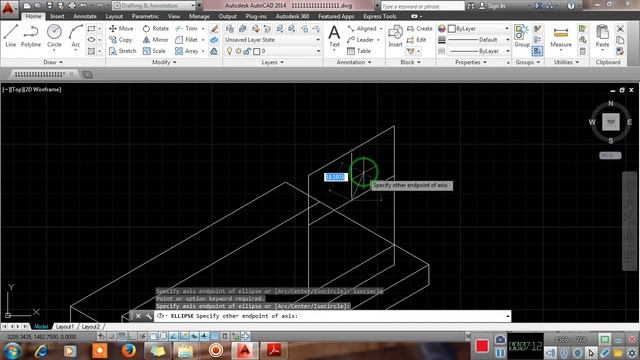Expand the Draw panel
The height and width of the screenshot is (360, 640).
click(53, 62)
